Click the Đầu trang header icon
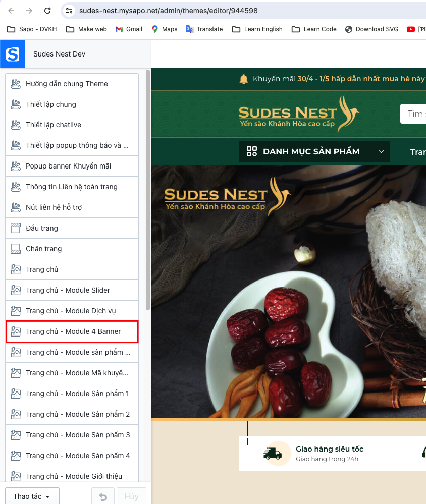 click(x=16, y=228)
